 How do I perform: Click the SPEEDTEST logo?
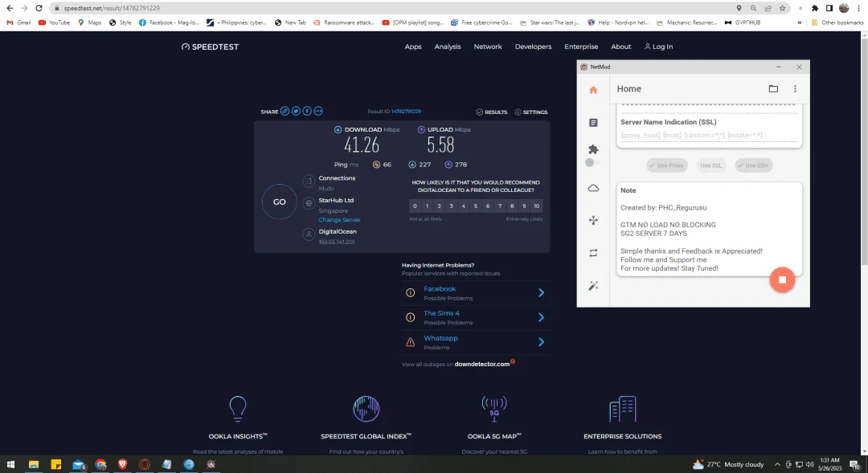click(211, 47)
